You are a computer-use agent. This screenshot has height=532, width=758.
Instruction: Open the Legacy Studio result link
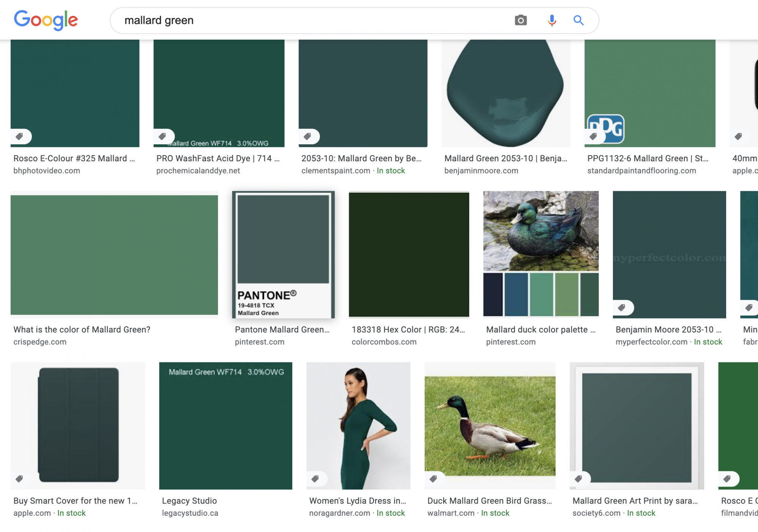189,501
